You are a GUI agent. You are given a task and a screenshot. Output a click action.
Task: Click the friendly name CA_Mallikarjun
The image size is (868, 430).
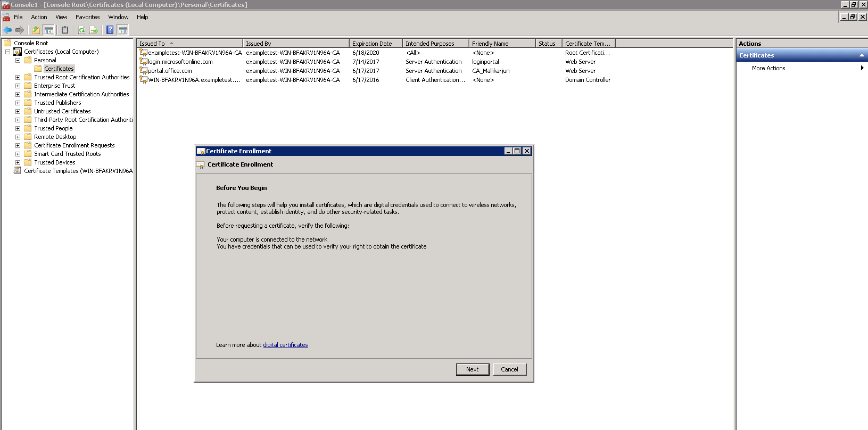click(x=491, y=71)
